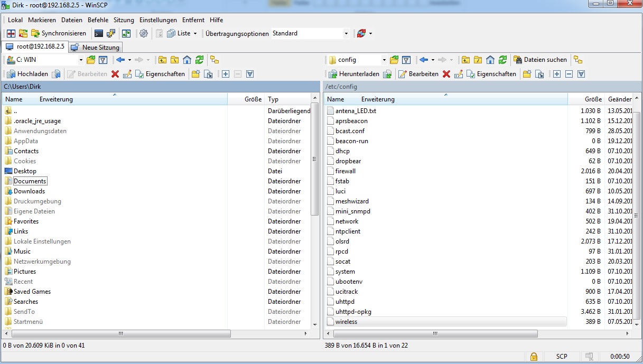Select files plus icon in local panel
The height and width of the screenshot is (364, 643).
[x=226, y=74]
